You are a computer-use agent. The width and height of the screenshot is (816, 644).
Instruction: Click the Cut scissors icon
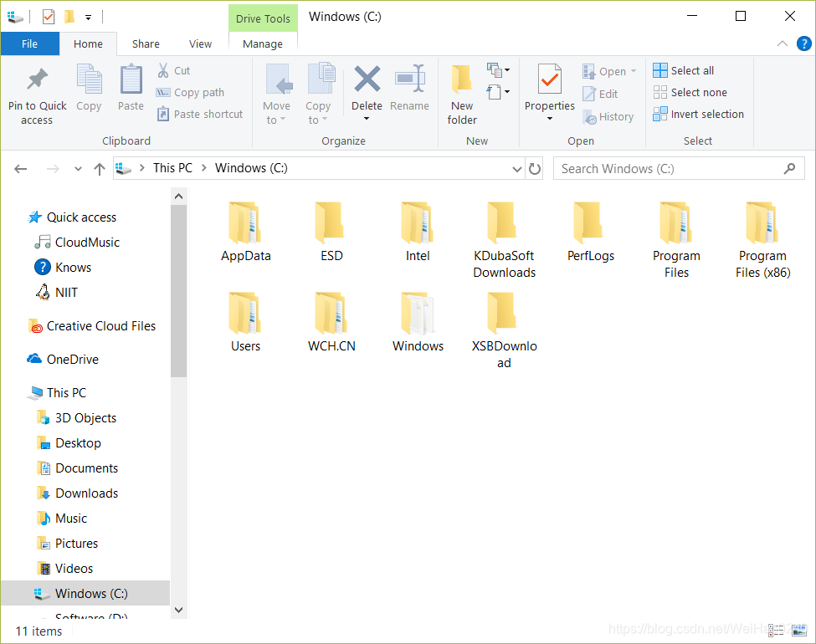point(163,70)
